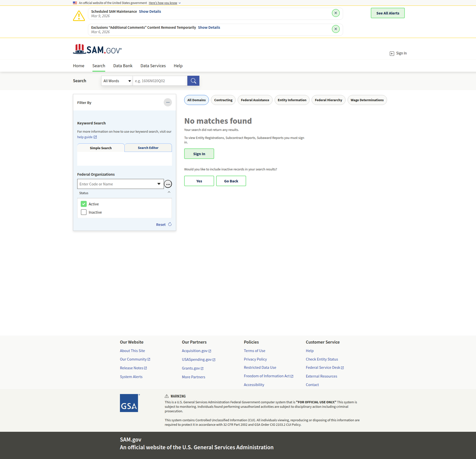Viewport: 476px width, 459px height.
Task: Open the Data Bank menu item
Action: click(x=123, y=66)
